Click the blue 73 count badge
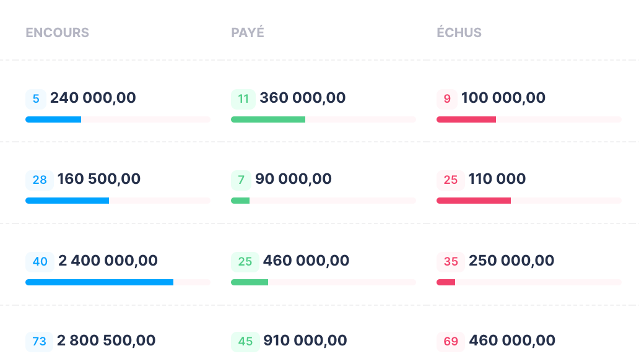The height and width of the screenshot is (364, 639). tap(39, 342)
